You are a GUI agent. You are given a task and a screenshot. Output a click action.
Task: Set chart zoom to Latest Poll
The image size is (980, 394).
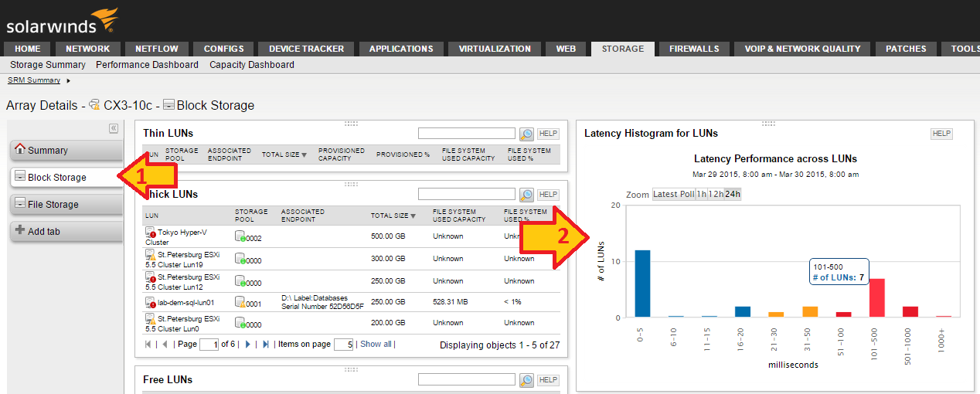pos(673,194)
